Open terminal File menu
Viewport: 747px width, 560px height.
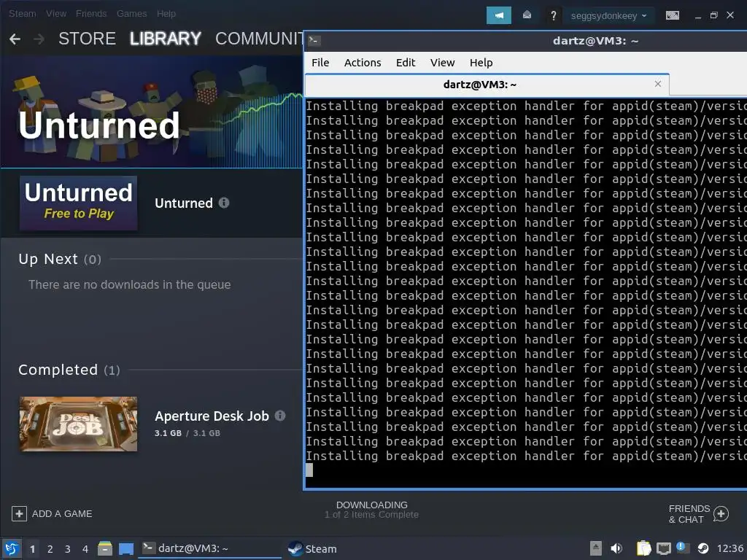tap(320, 63)
